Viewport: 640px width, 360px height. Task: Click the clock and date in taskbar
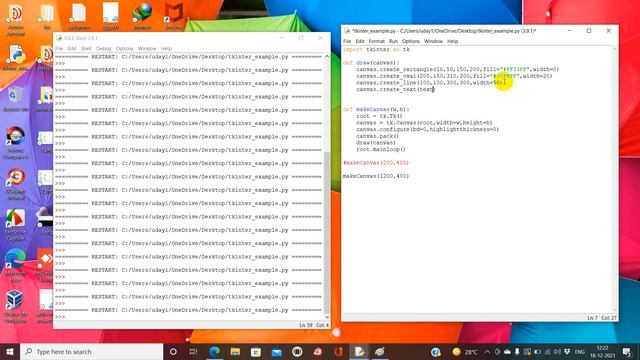click(x=602, y=352)
